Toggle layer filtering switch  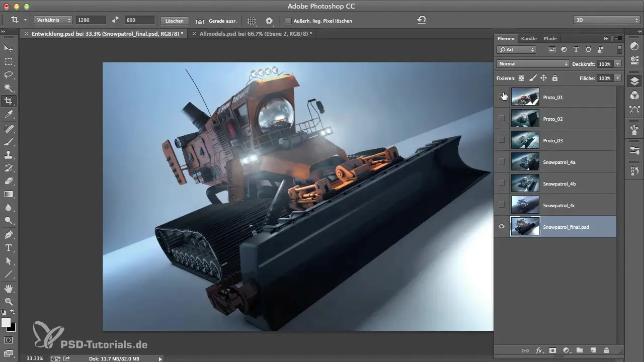[x=620, y=49]
